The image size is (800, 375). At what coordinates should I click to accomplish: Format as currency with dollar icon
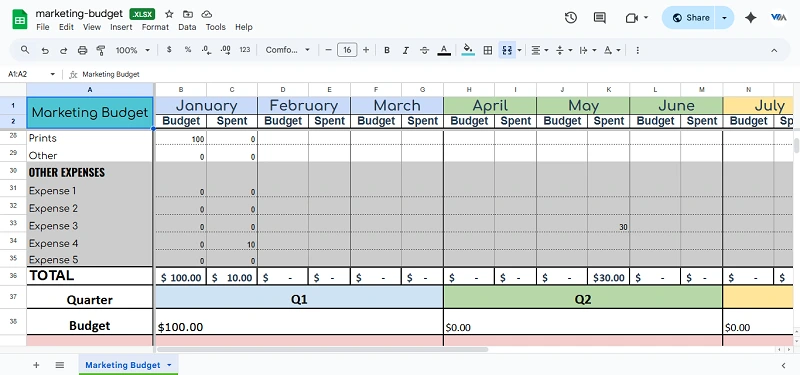[x=169, y=50]
